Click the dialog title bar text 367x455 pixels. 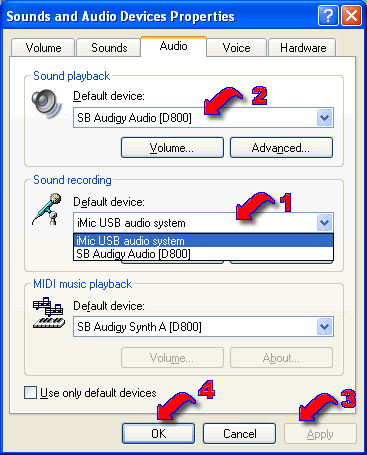coord(120,16)
